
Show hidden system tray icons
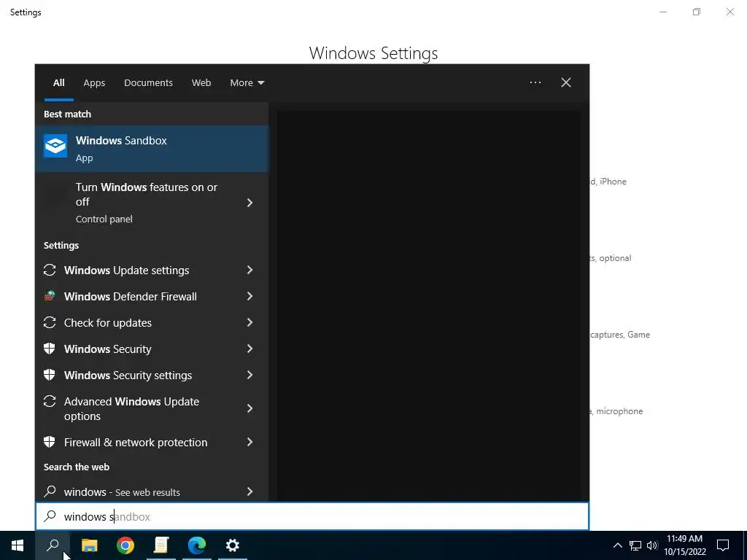click(617, 545)
